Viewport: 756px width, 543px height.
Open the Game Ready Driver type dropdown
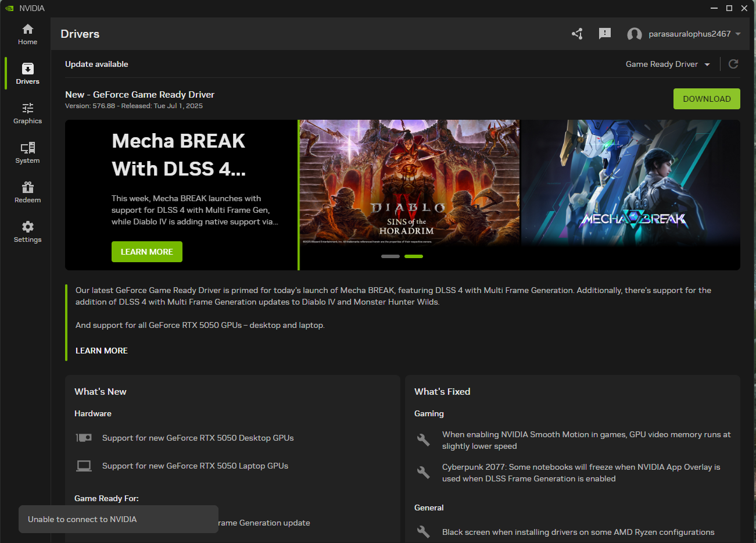[668, 64]
